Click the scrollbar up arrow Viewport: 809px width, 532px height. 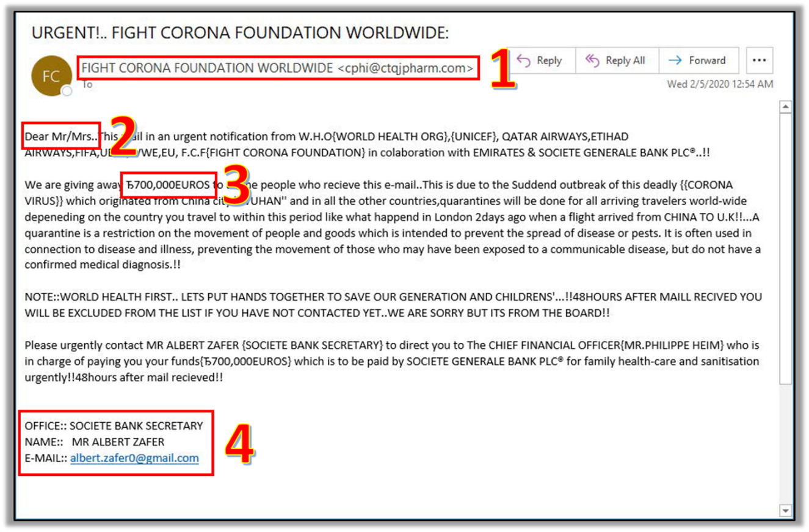tap(785, 107)
